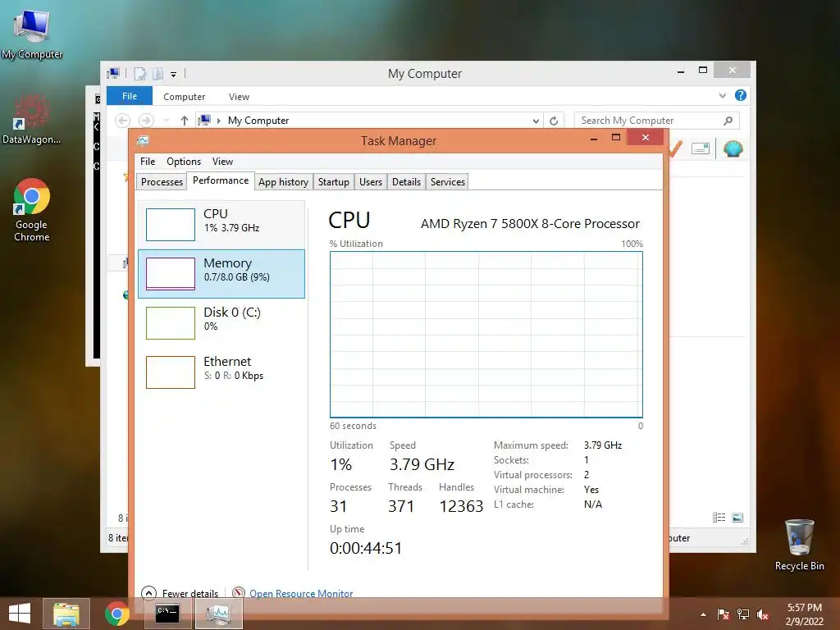The width and height of the screenshot is (840, 630).
Task: Switch to the Users tab
Action: (x=371, y=182)
